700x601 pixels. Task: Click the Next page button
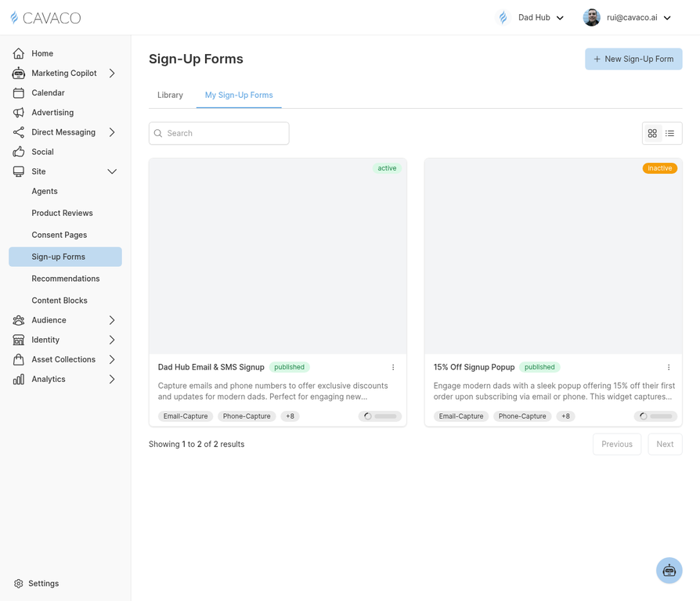665,444
